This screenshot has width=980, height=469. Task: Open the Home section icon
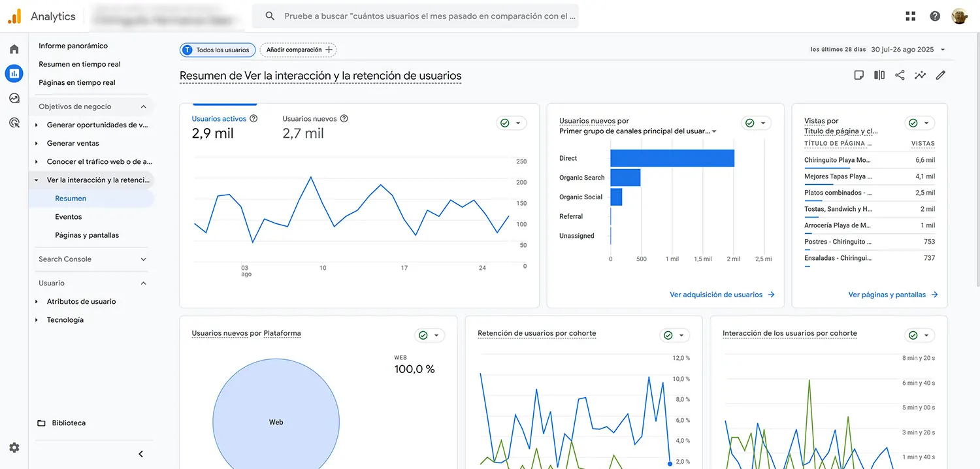pyautogui.click(x=14, y=48)
